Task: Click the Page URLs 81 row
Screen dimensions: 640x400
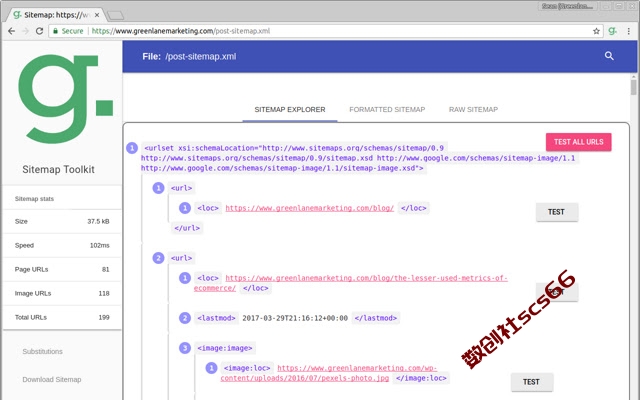Action: [x=62, y=269]
